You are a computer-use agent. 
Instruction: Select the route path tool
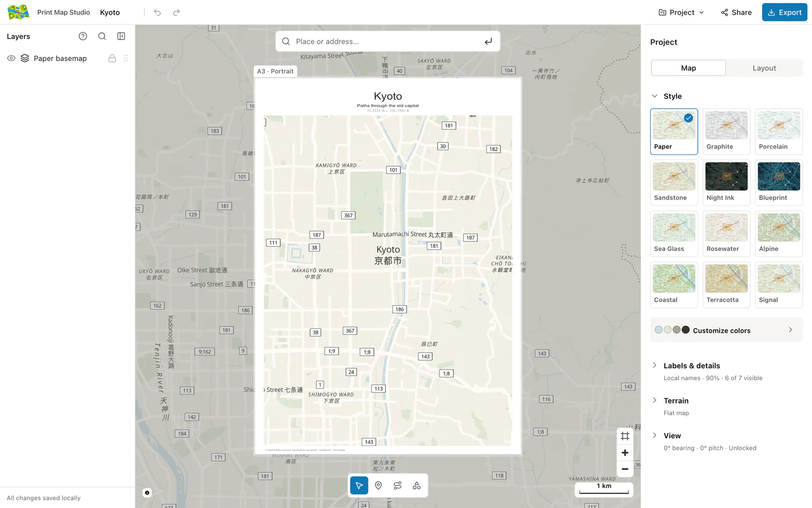(x=397, y=486)
